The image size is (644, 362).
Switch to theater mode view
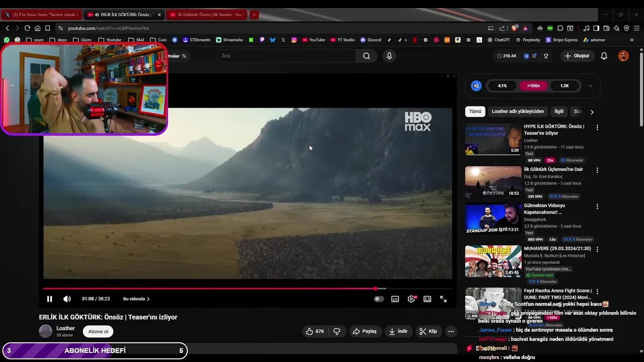[427, 299]
